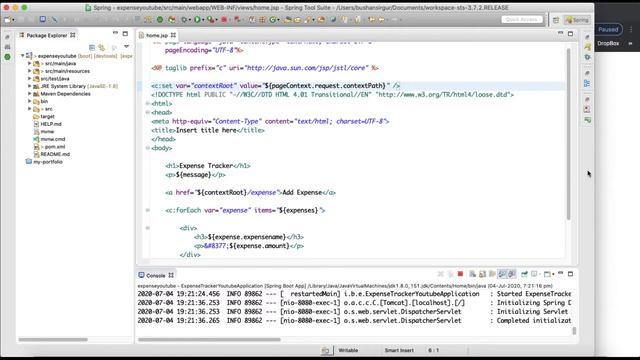Minimize the Console view
Image resolution: width=640 pixels, height=360 pixels.
[561, 273]
